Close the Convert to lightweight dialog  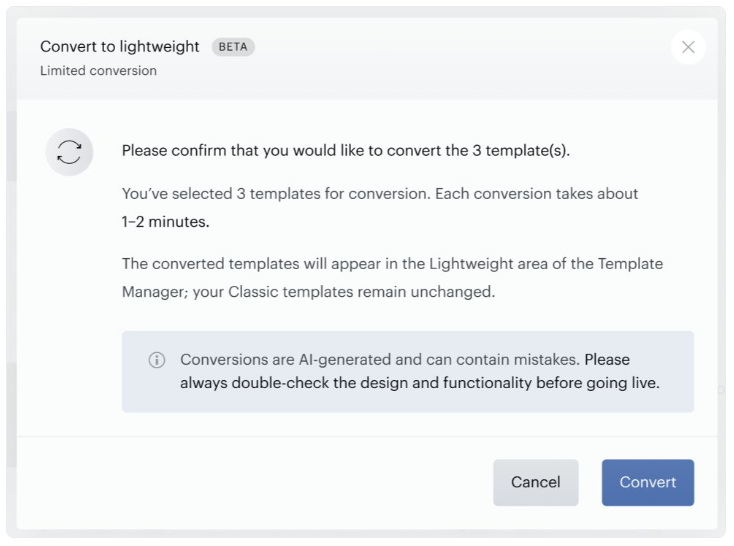[688, 47]
